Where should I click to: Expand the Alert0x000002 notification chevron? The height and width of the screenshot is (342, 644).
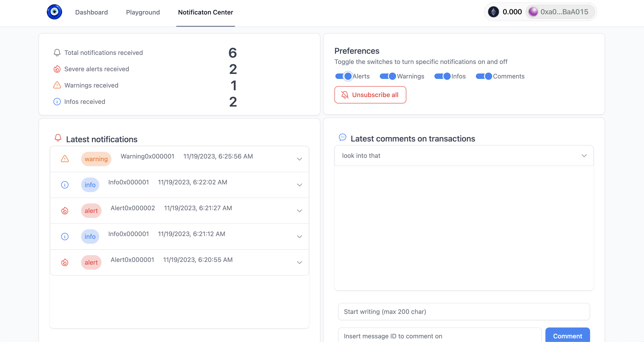point(300,211)
